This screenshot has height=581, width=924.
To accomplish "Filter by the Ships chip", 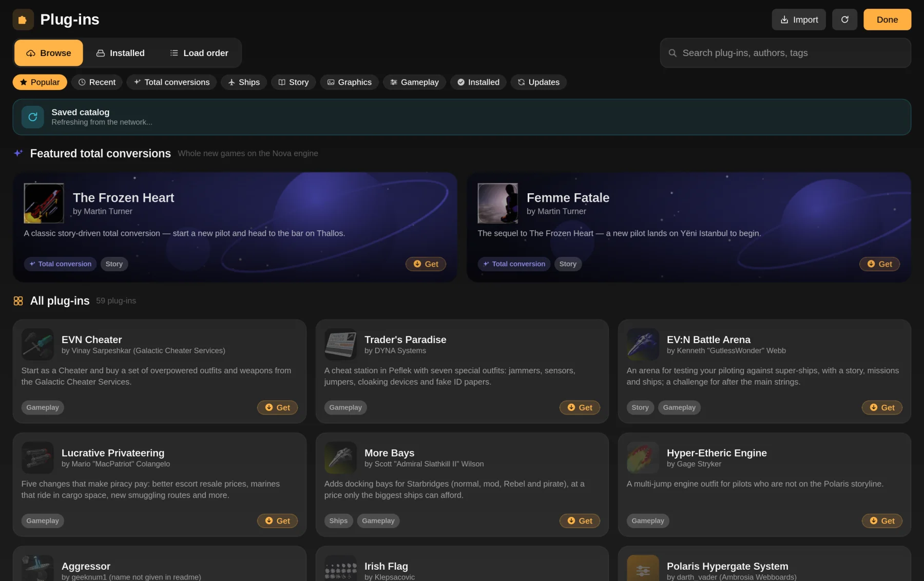I will pyautogui.click(x=244, y=82).
